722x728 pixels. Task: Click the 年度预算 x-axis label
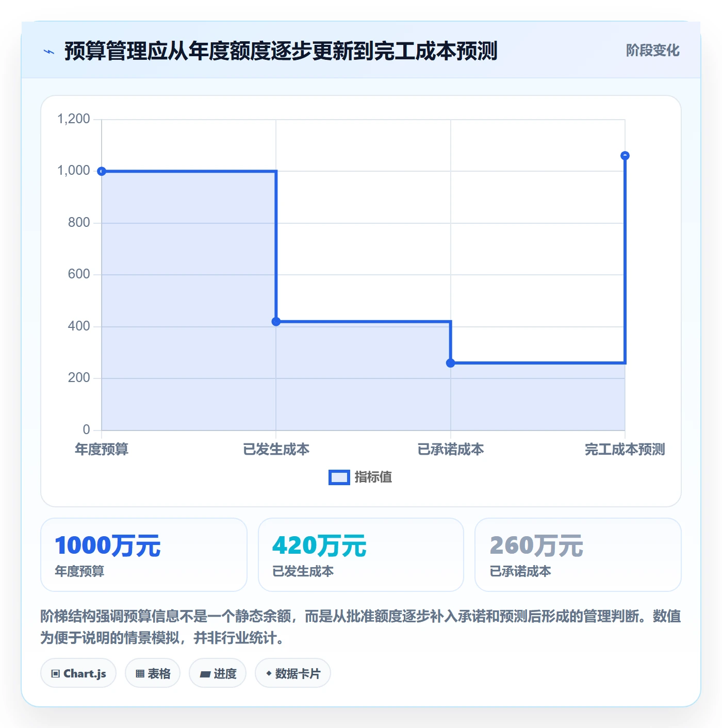[102, 450]
